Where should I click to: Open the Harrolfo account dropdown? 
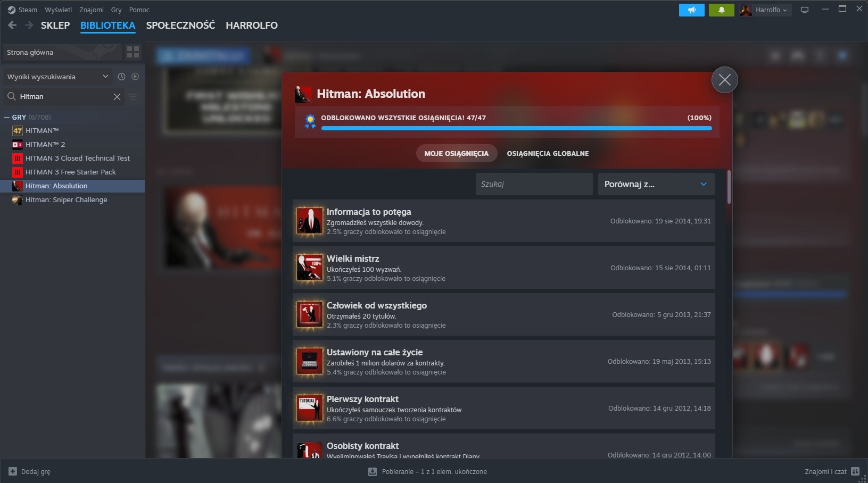765,10
